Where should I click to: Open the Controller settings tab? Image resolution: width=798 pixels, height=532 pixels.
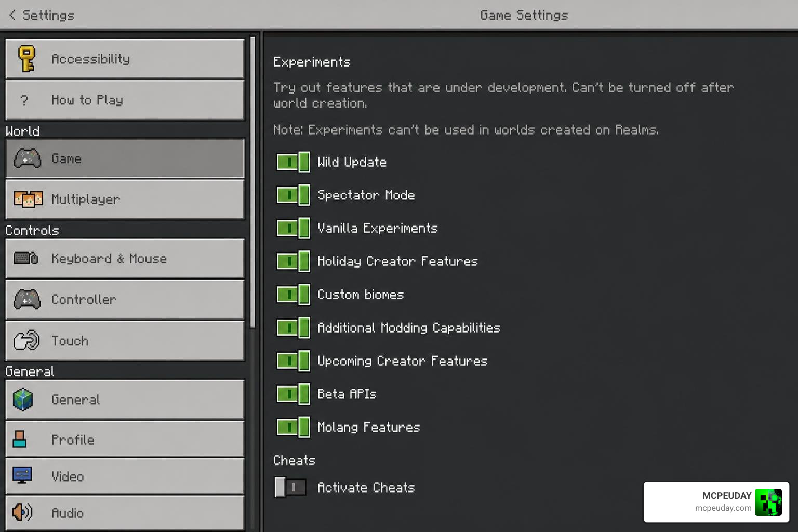(125, 300)
